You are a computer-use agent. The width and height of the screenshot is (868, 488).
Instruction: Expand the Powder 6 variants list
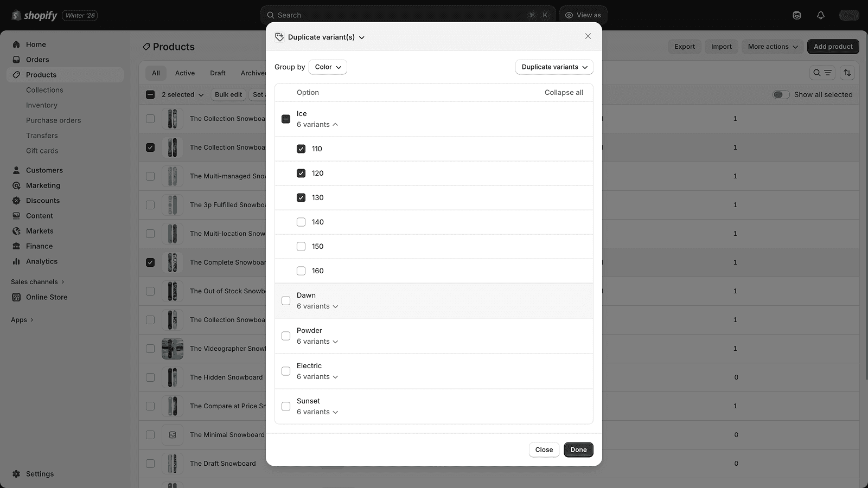click(x=317, y=342)
